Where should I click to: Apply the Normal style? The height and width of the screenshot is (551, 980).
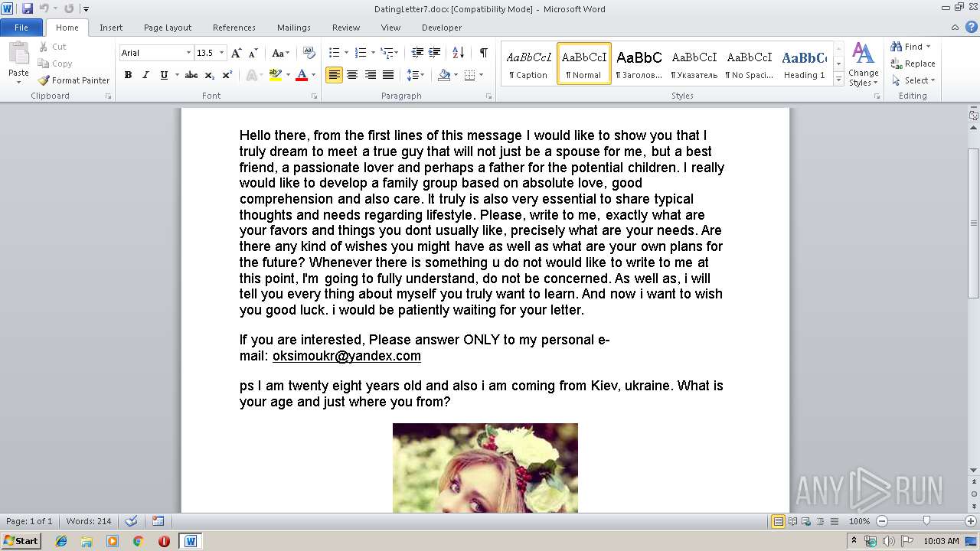pos(583,64)
